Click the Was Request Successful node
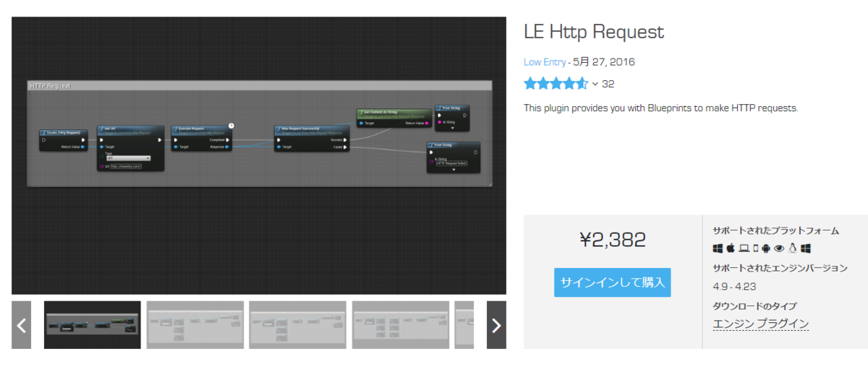868x367 pixels. coord(312,138)
